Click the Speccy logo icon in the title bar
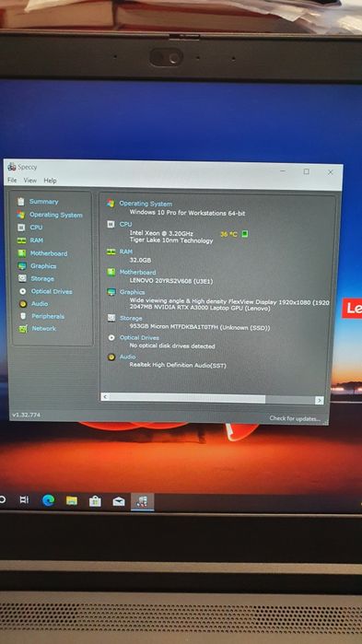This screenshot has height=644, width=362. (11, 167)
